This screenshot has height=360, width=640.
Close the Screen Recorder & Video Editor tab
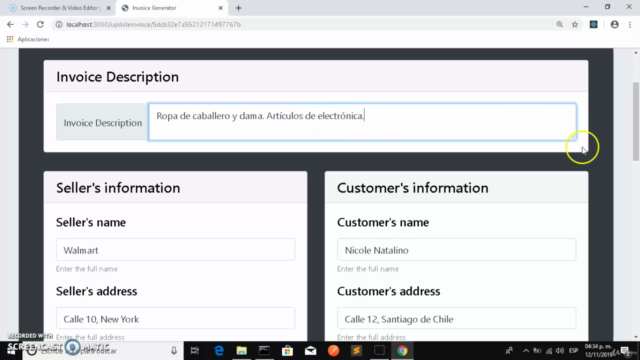(x=109, y=8)
